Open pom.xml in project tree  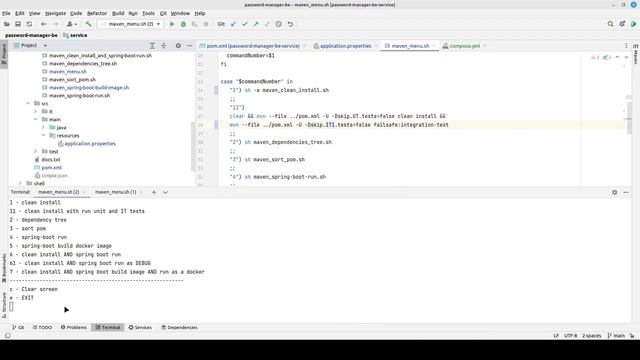51,168
